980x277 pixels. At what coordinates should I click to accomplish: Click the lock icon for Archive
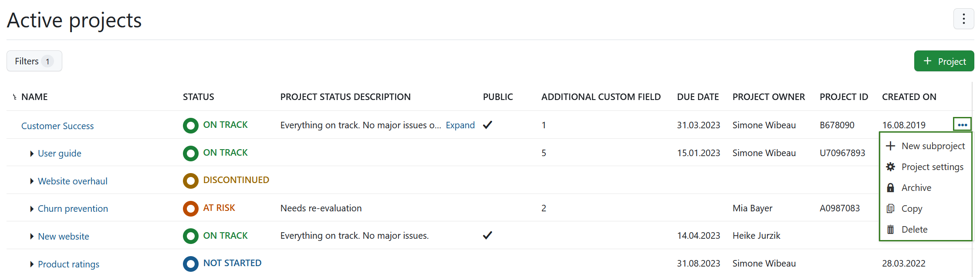pyautogui.click(x=891, y=188)
